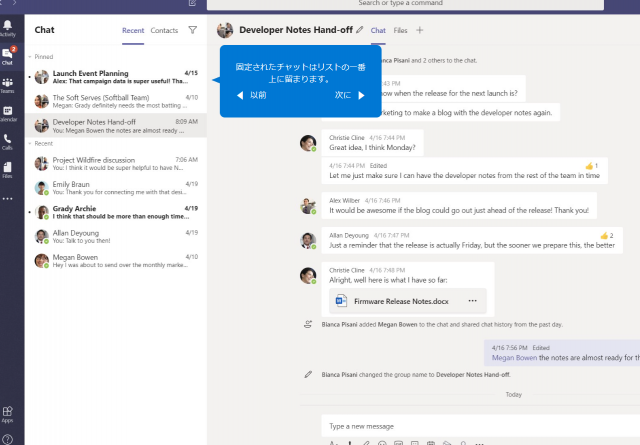
Task: Open the Allan Deyoung chat in list
Action: point(116,236)
